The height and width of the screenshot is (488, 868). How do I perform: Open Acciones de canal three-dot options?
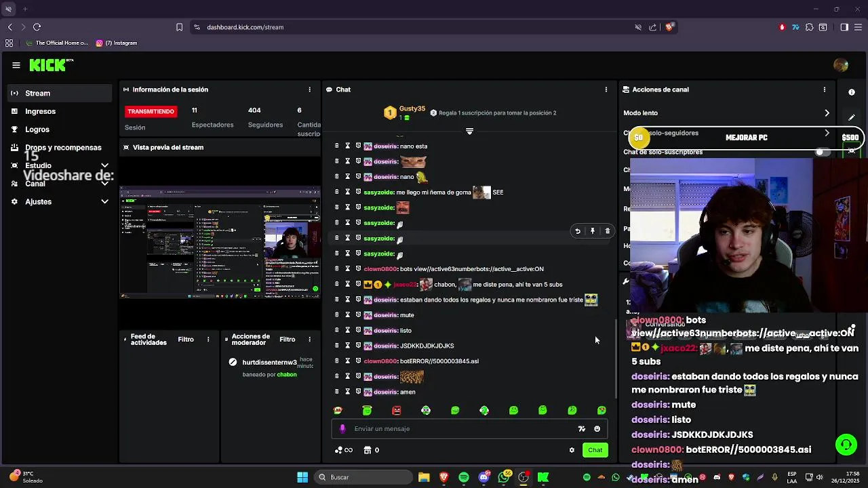(825, 89)
